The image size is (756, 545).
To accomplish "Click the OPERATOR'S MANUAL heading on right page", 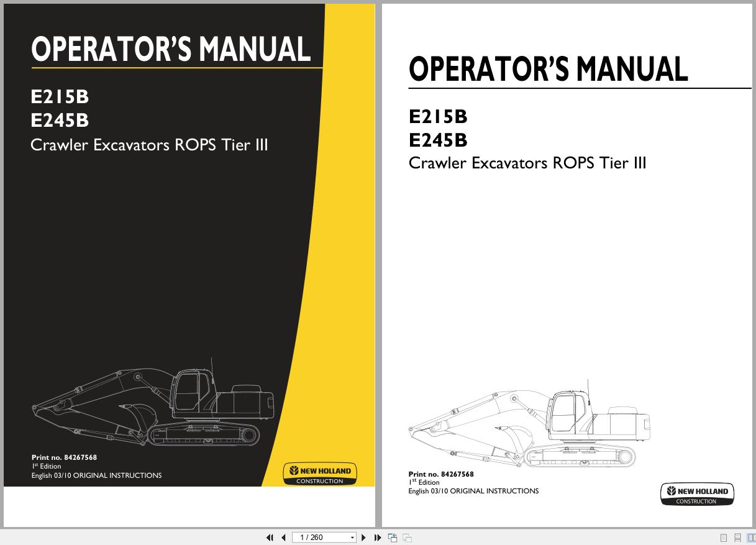I will [x=548, y=70].
